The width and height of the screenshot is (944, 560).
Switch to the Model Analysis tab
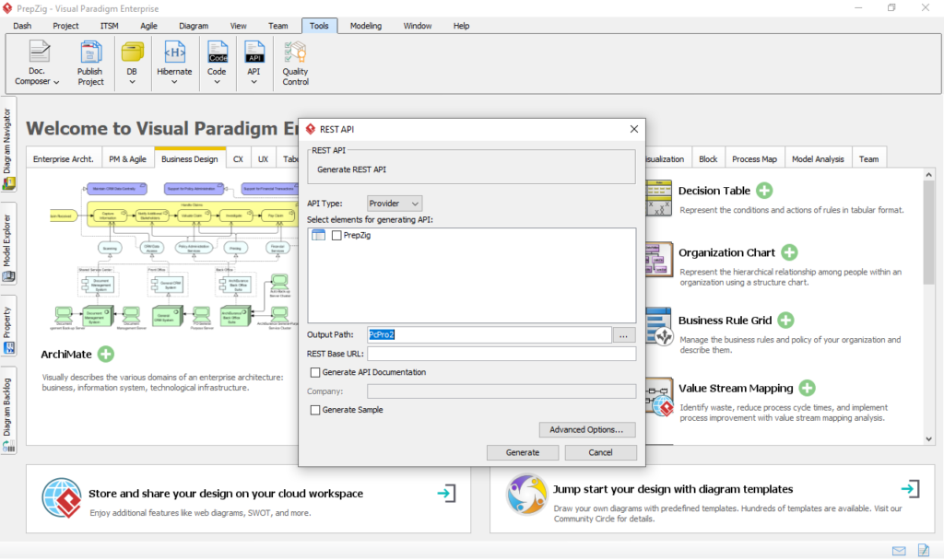coord(818,158)
